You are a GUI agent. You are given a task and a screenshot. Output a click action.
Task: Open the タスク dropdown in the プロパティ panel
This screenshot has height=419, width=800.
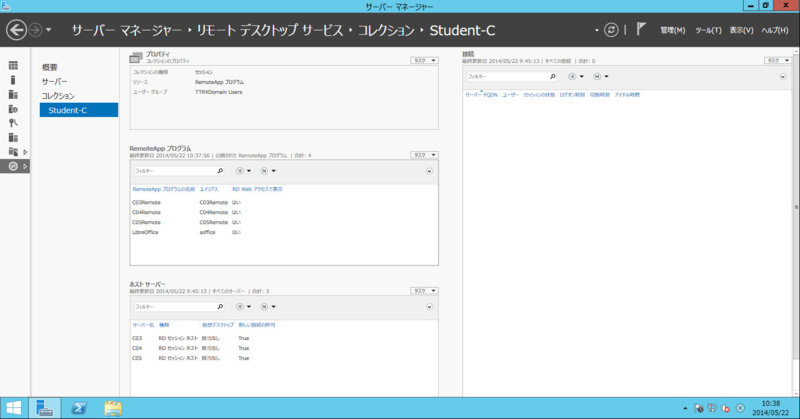424,60
